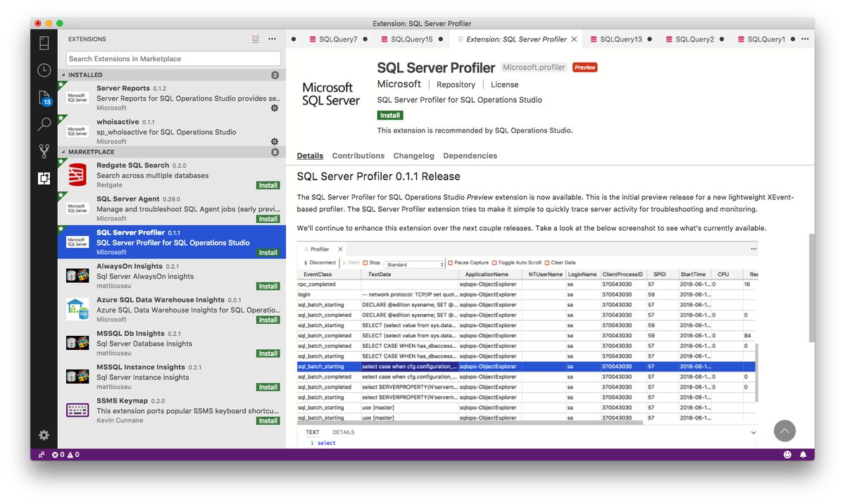Viewport: 845px width, 504px height.
Task: Select MSSQL Db Insights row
Action: 172,344
